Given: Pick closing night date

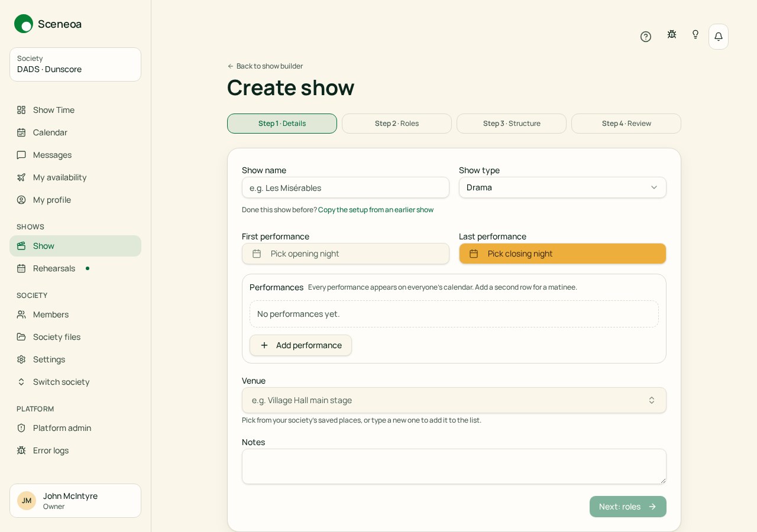Looking at the screenshot, I should pyautogui.click(x=562, y=254).
